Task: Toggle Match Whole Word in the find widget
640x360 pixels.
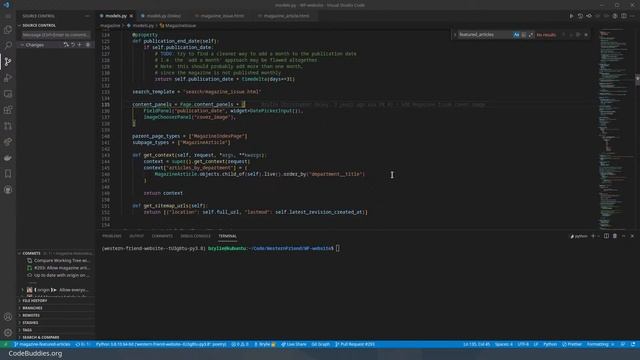Action: click(x=524, y=35)
